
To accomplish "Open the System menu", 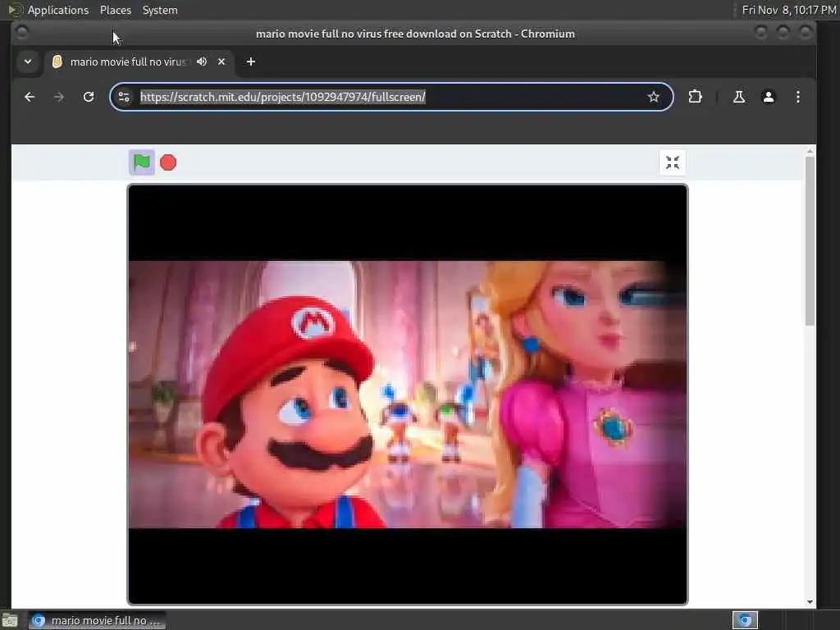I will [x=160, y=10].
